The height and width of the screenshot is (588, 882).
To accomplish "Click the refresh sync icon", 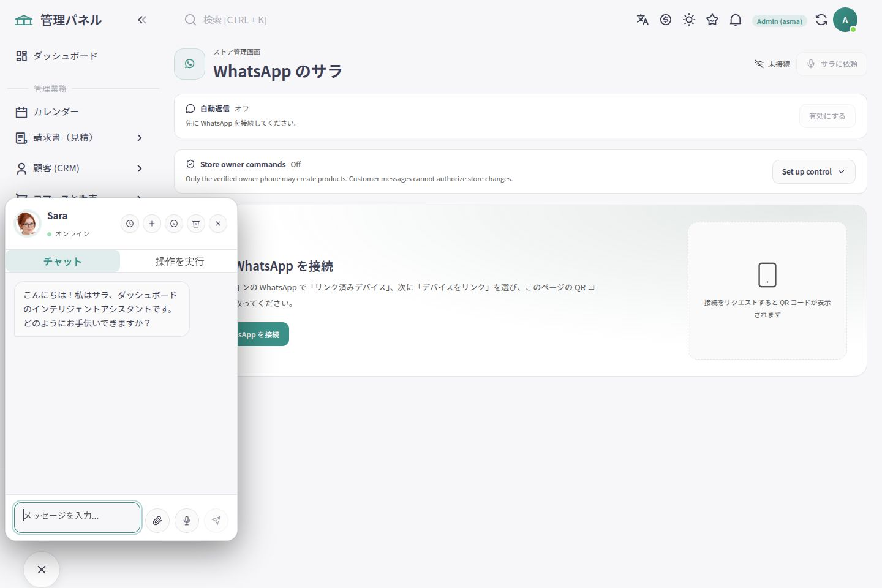I will click(x=821, y=20).
